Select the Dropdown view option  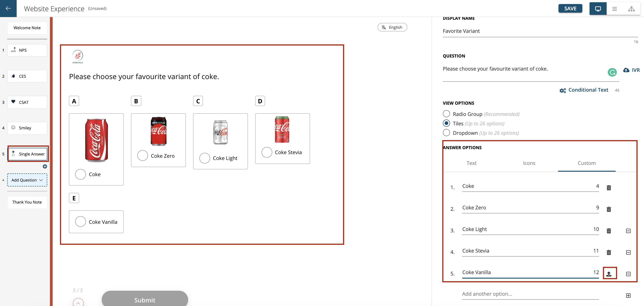pyautogui.click(x=446, y=133)
